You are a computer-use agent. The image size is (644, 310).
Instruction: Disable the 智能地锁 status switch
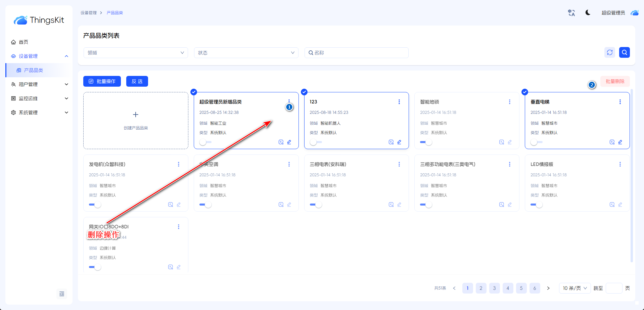(426, 142)
